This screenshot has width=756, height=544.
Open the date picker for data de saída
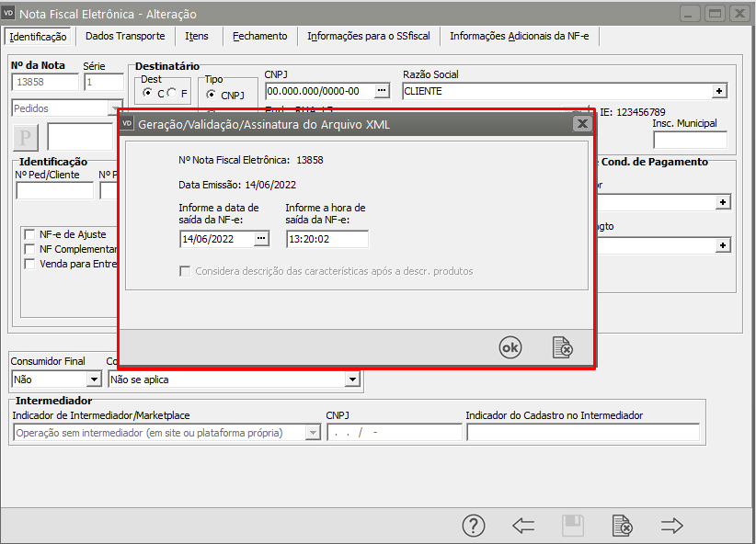coord(261,239)
